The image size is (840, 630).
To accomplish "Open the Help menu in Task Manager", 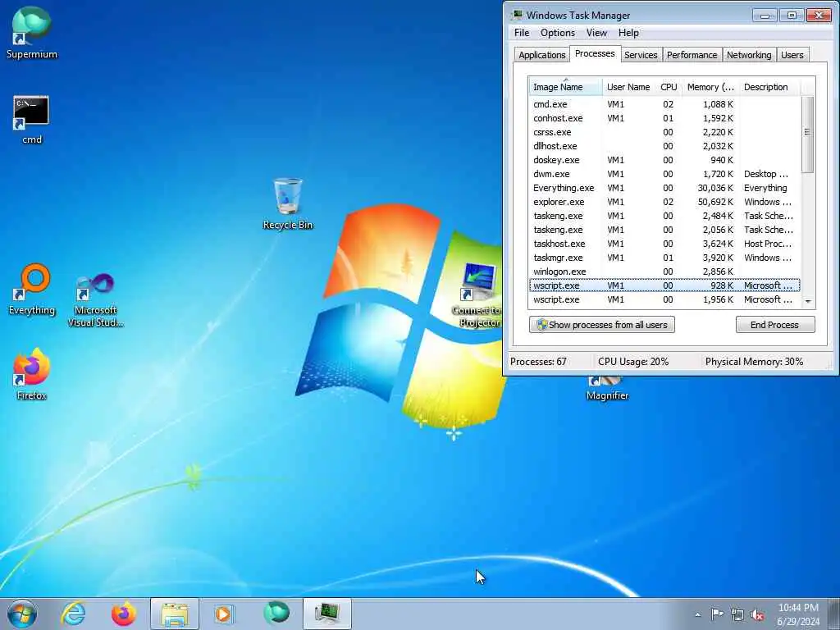I will (628, 33).
